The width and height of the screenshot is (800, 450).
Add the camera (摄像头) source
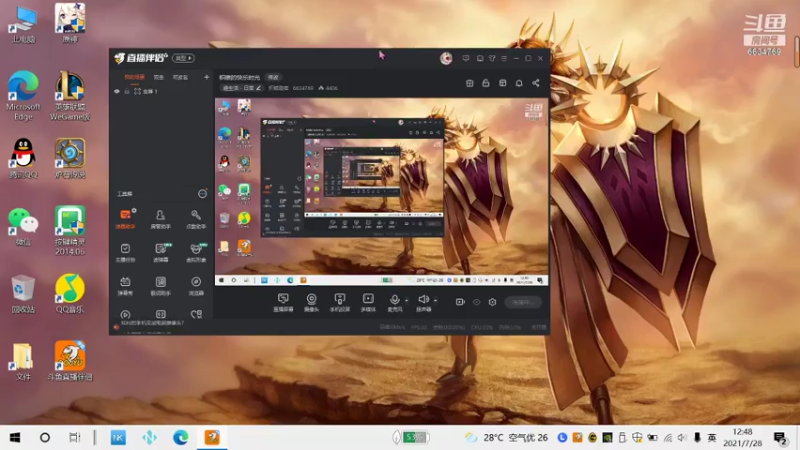click(311, 302)
